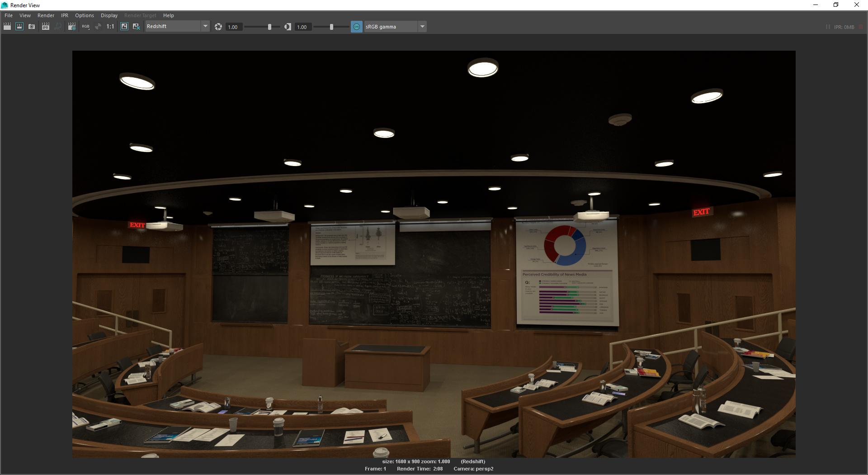This screenshot has width=868, height=475.
Task: Activate the Render Region tool
Action: (19, 27)
